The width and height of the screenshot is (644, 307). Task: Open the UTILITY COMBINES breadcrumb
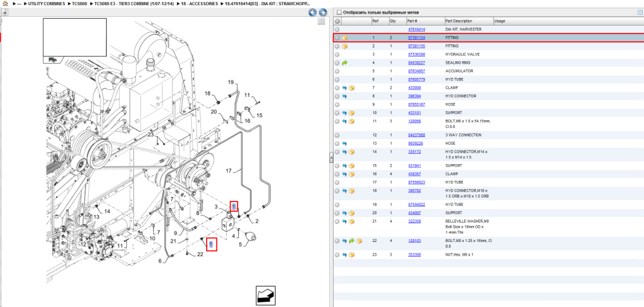pos(46,3)
